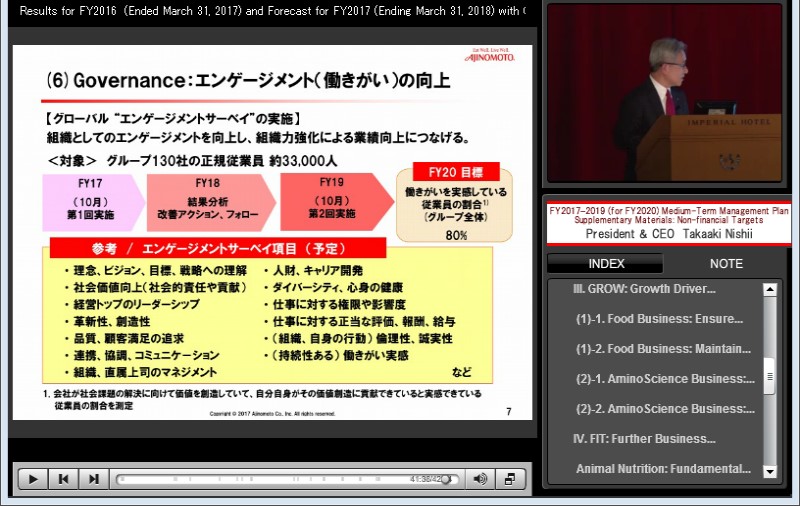Click the 80% target value on slide
The height and width of the screenshot is (506, 800).
(456, 235)
